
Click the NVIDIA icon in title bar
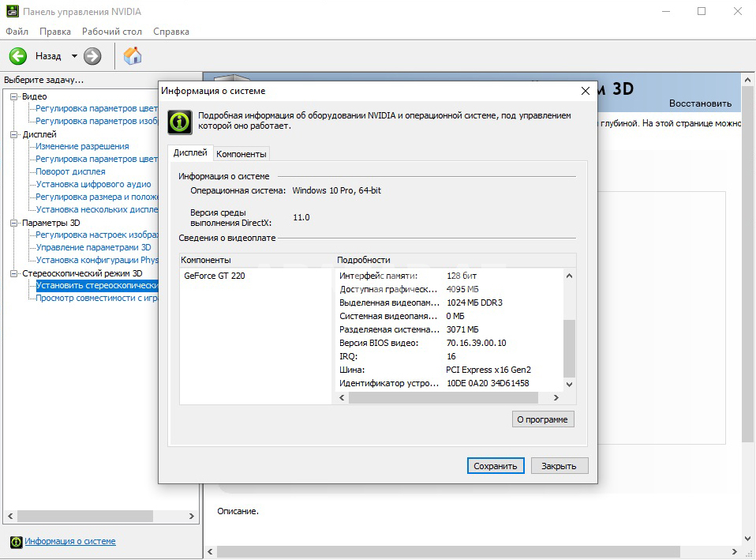(12, 11)
